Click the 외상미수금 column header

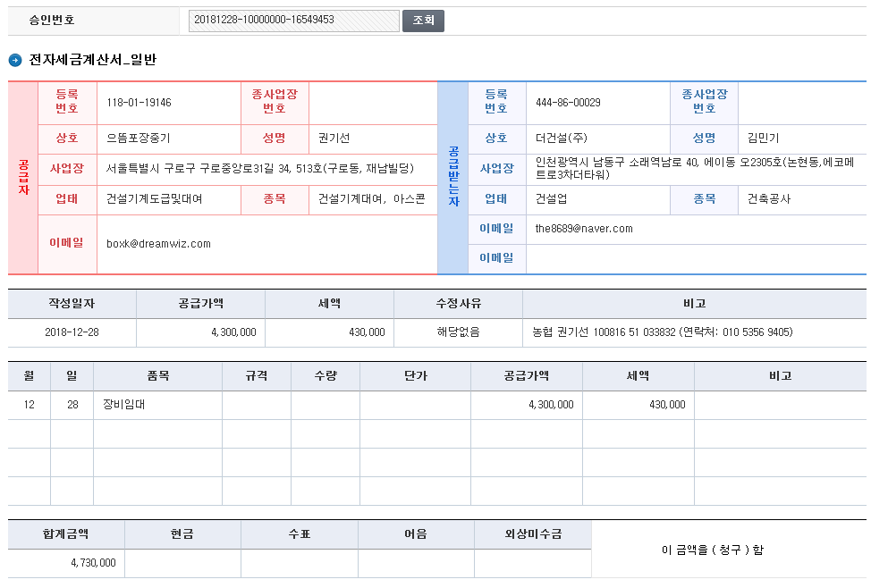[533, 534]
